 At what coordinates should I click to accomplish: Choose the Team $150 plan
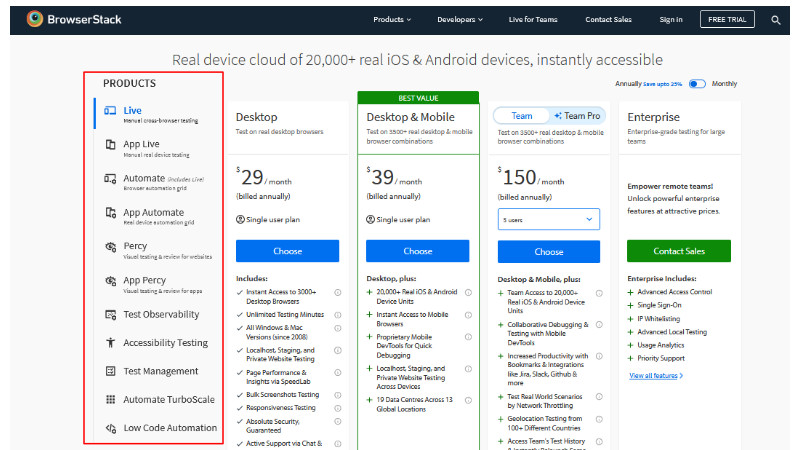(548, 252)
